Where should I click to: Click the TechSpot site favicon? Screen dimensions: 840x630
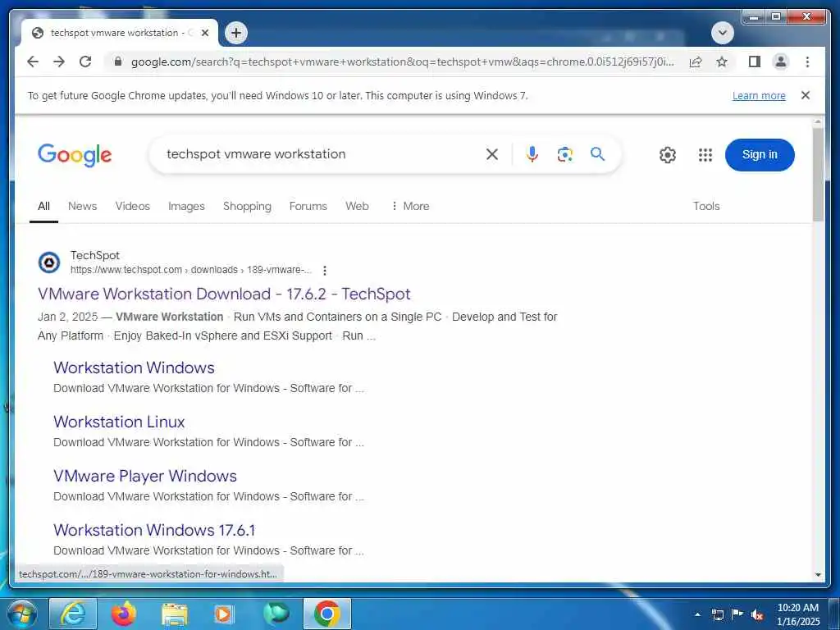tap(49, 262)
